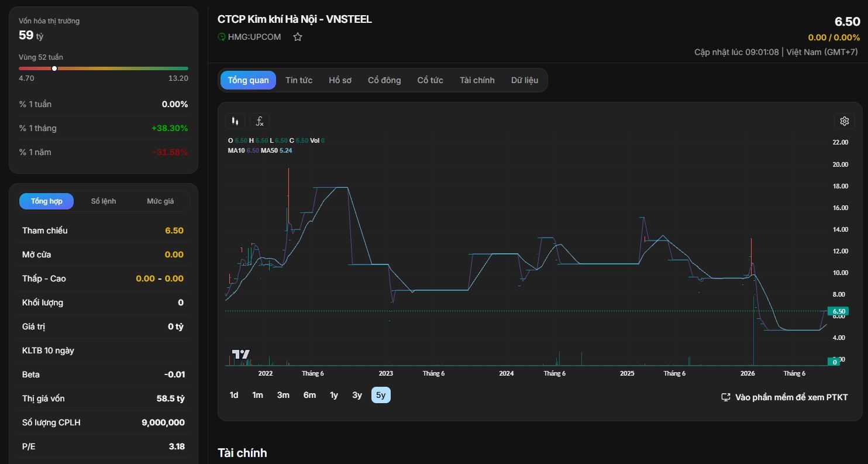
Task: Click the company name CTCP Kim khí Hà Nội
Action: pyautogui.click(x=295, y=19)
